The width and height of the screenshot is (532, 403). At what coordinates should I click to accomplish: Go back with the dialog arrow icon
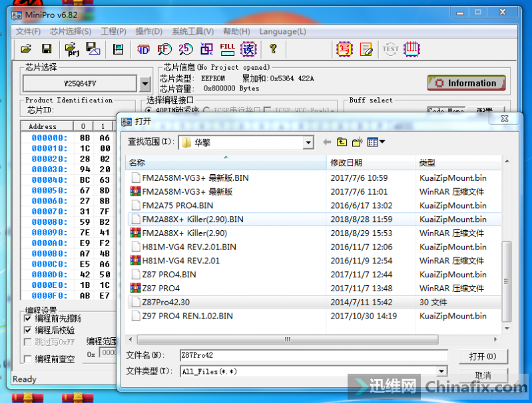click(x=327, y=142)
